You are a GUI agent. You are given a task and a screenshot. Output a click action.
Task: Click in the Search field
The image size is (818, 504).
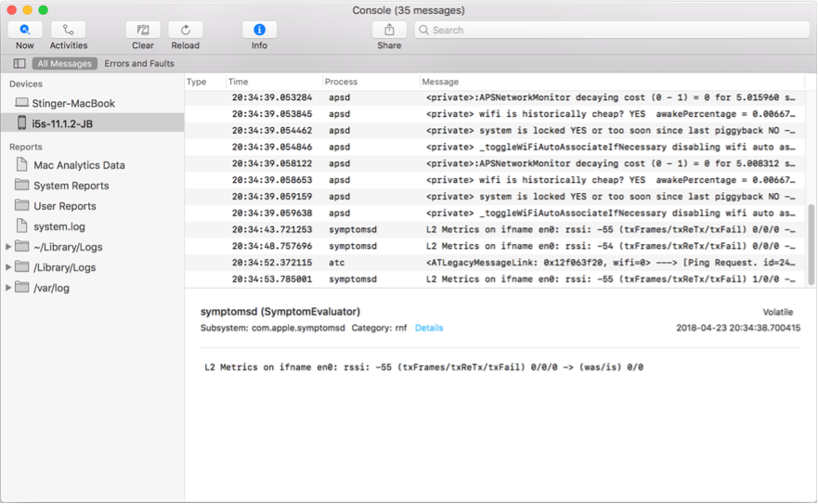612,30
